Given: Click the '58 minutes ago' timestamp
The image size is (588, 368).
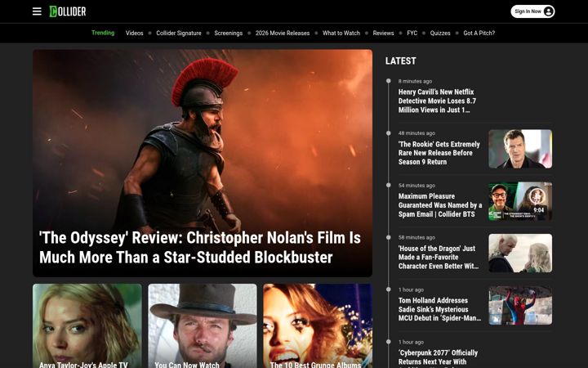Looking at the screenshot, I should [x=416, y=237].
